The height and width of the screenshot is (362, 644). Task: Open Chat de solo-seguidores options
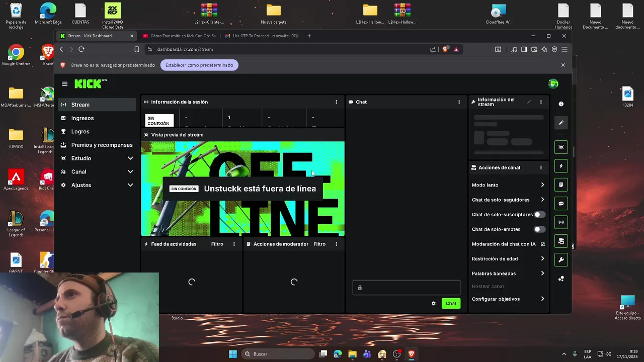[508, 200]
